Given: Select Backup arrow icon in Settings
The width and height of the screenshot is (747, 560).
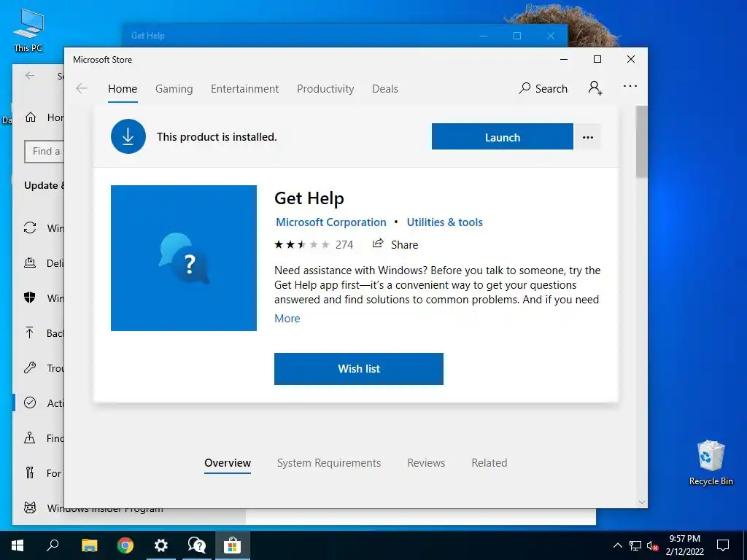Looking at the screenshot, I should (x=29, y=332).
